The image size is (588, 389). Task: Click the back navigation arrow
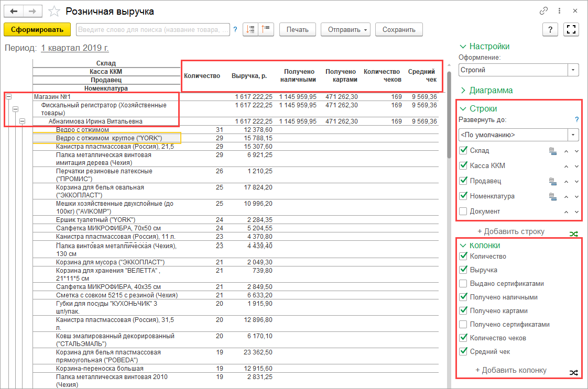point(14,12)
